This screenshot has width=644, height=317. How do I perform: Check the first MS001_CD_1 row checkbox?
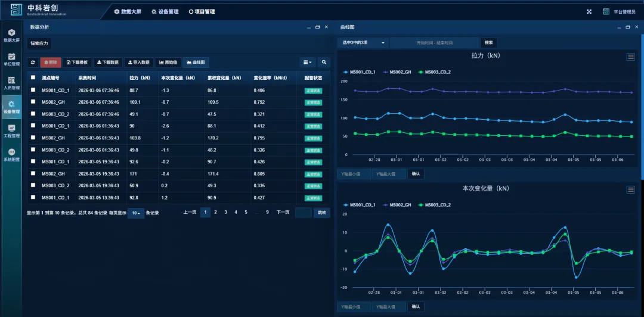pos(33,90)
